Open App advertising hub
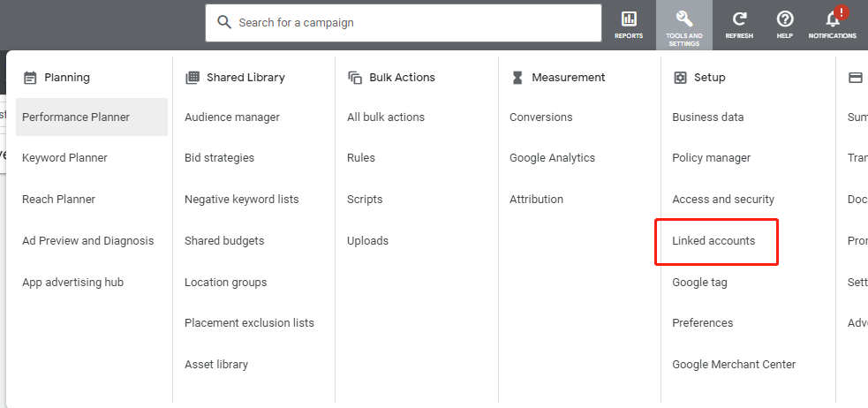 72,283
